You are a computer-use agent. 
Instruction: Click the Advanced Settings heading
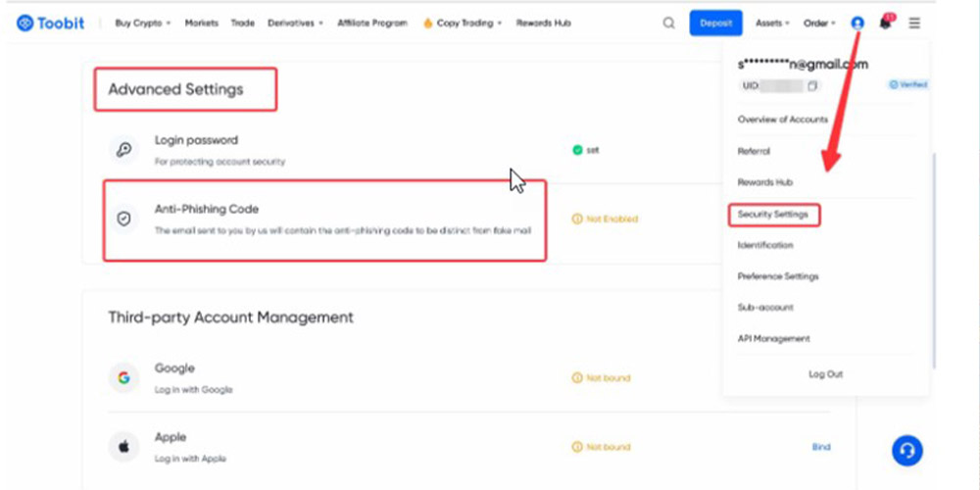pos(175,89)
